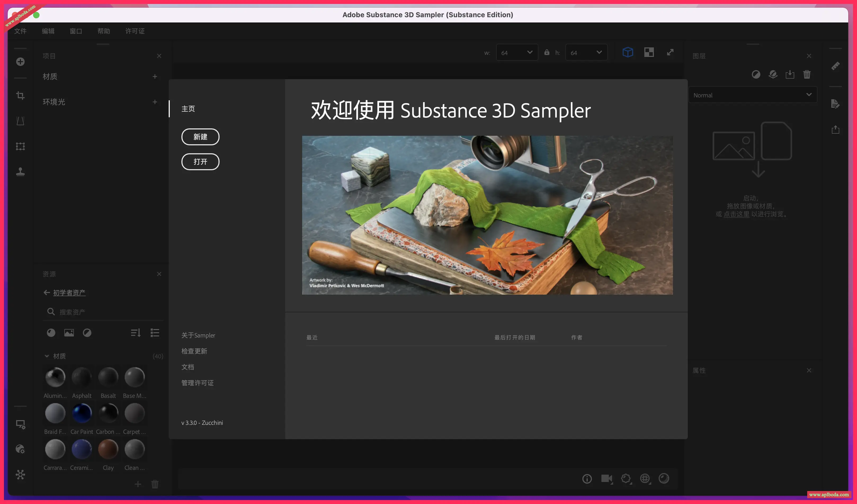Switch to 3D cube view icon

[627, 52]
